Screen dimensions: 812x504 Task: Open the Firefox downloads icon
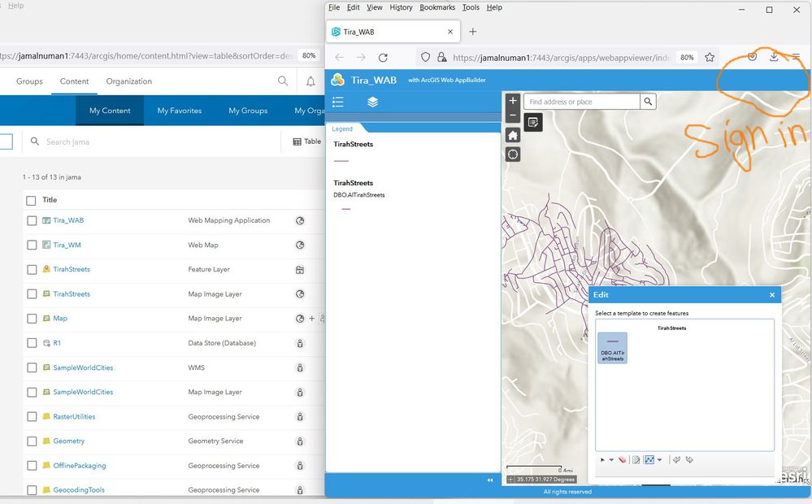click(x=774, y=56)
